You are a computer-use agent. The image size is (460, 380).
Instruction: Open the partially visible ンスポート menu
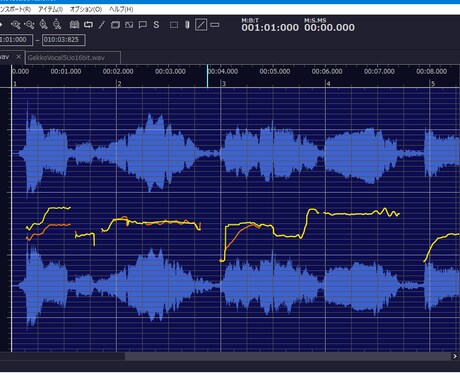click(15, 9)
